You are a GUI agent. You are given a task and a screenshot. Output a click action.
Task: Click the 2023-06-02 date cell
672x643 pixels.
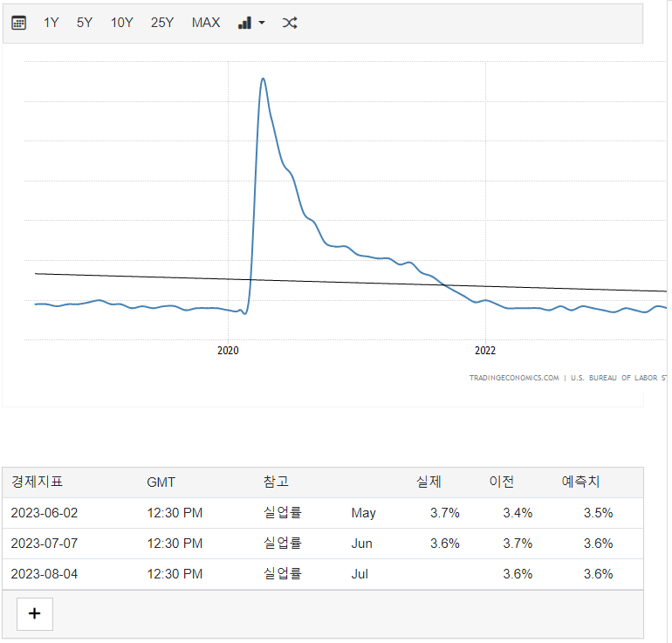(x=45, y=513)
